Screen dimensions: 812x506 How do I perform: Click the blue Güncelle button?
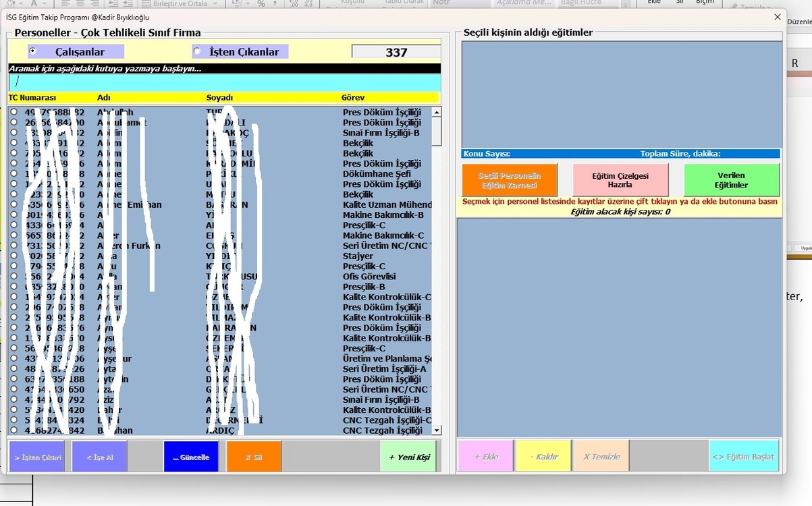[x=191, y=457]
